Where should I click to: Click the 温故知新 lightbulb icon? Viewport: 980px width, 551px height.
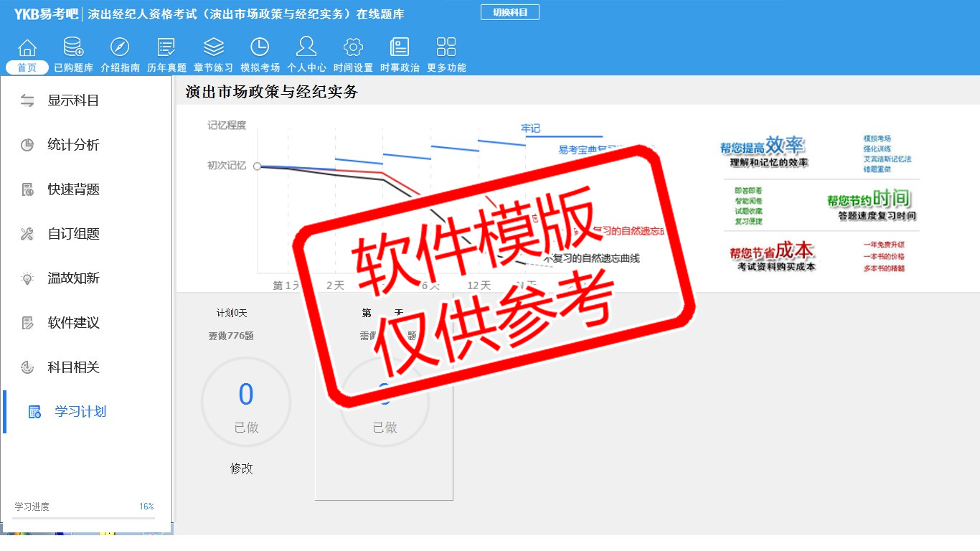27,278
